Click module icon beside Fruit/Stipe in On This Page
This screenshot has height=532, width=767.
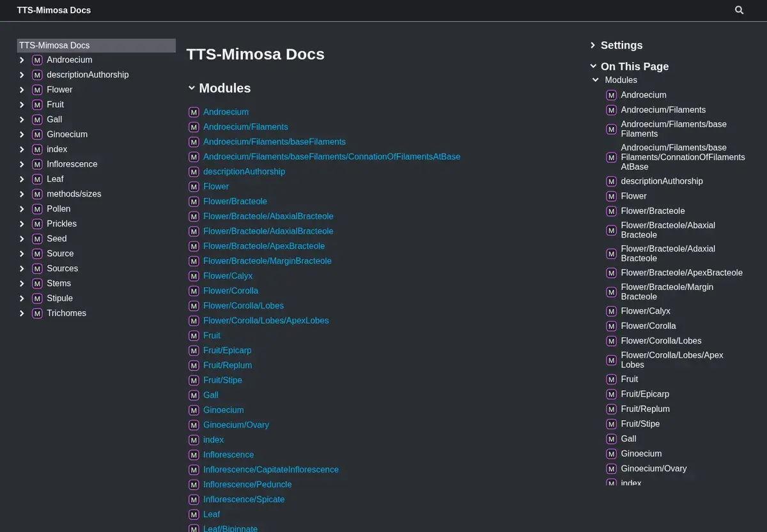[611, 424]
